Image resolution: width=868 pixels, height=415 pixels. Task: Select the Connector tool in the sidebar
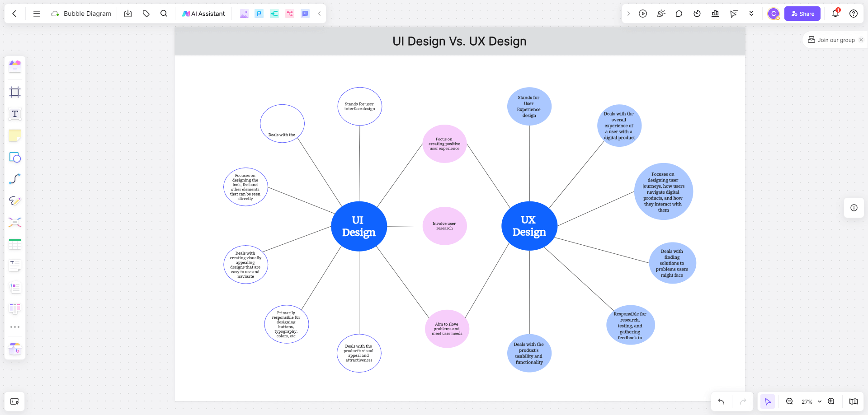point(15,179)
